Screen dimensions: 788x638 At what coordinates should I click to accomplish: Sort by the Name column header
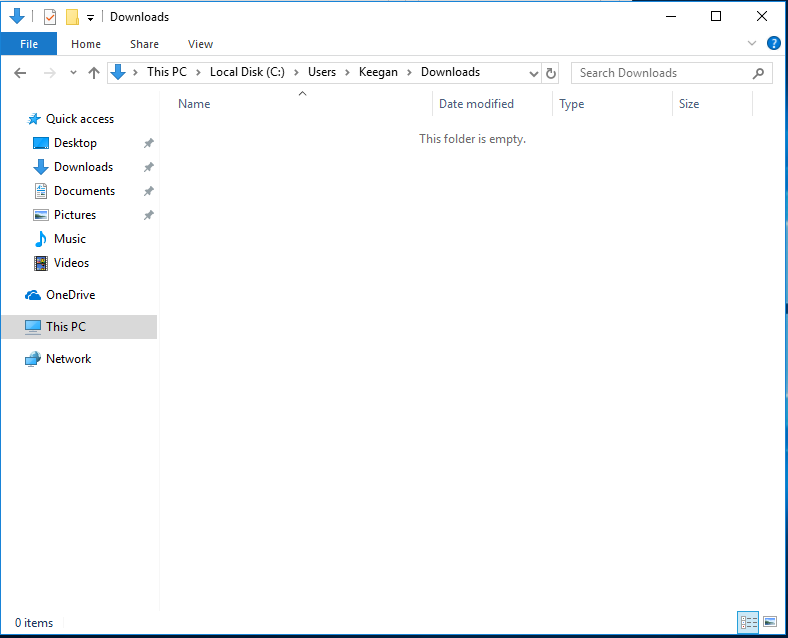coord(194,103)
